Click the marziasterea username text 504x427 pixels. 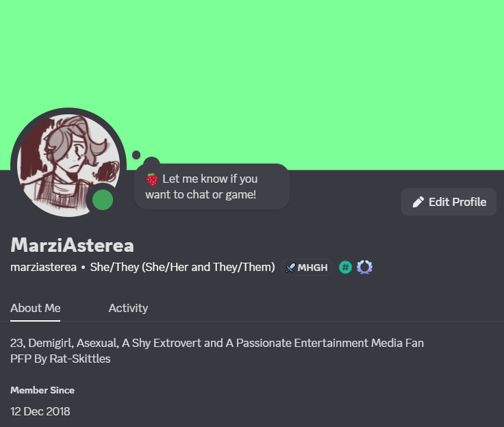click(x=43, y=268)
